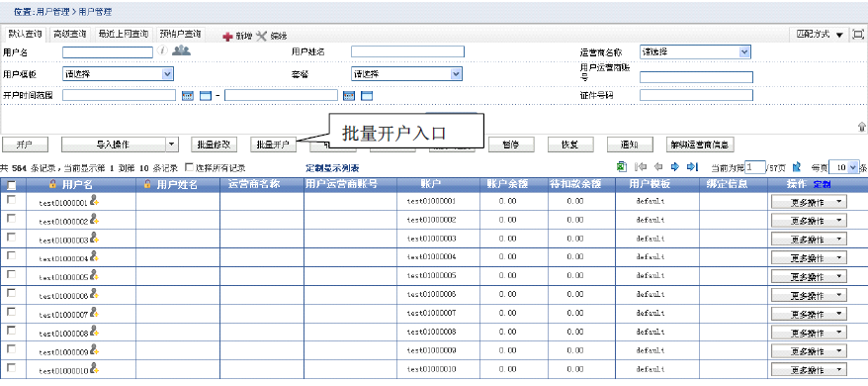Check the row checkbox for test01000008

(x=11, y=330)
